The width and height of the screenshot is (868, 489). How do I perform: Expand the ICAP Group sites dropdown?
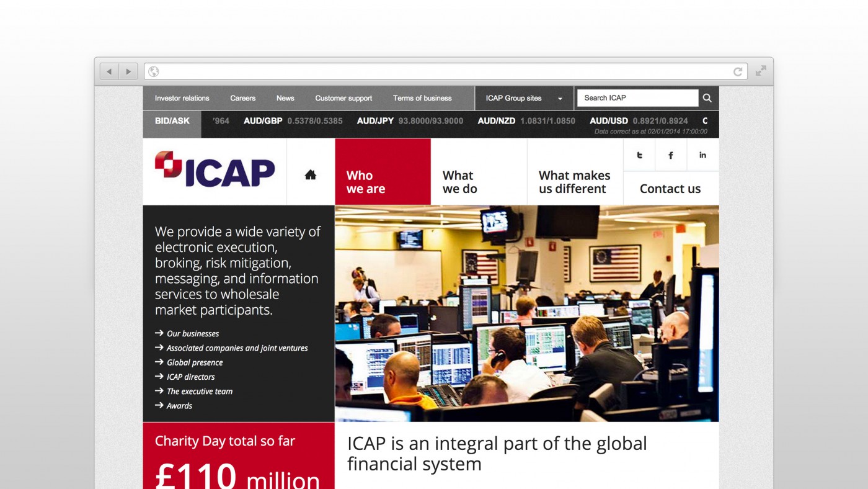(x=525, y=98)
